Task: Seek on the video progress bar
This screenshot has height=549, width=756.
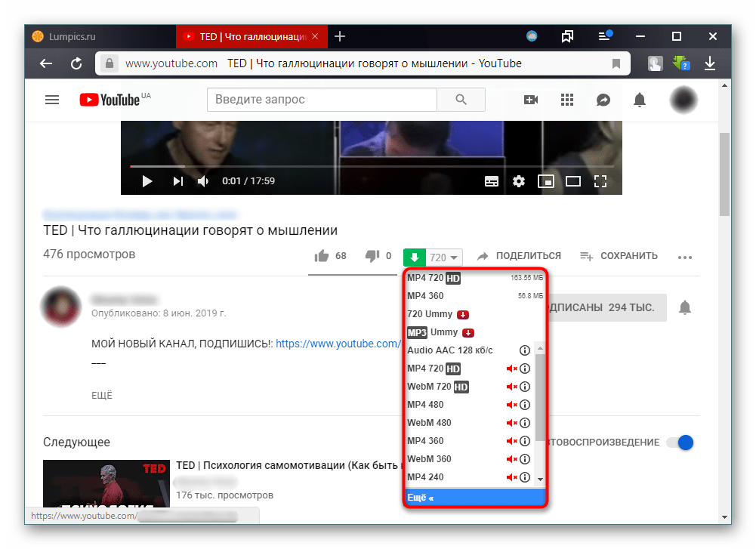Action: (x=372, y=166)
